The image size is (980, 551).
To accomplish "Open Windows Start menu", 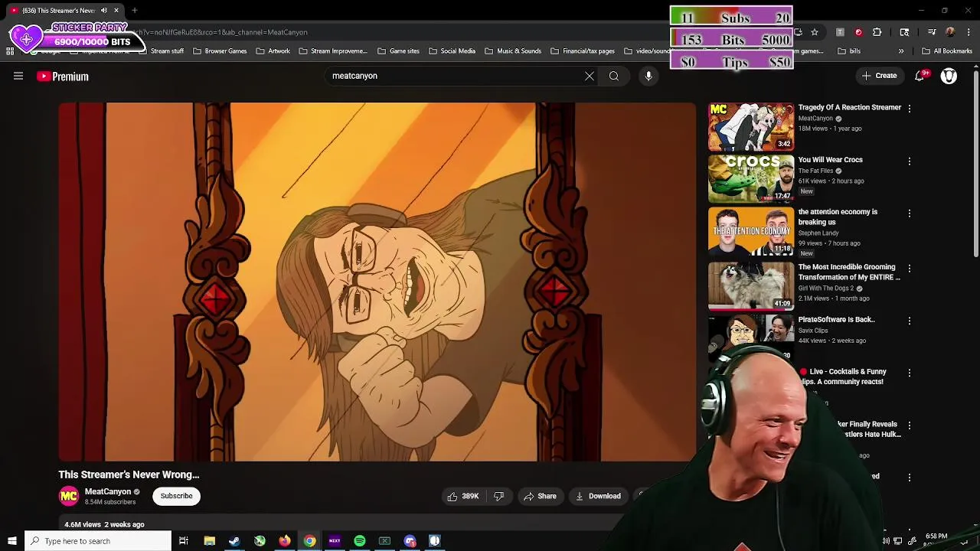I will pyautogui.click(x=11, y=541).
